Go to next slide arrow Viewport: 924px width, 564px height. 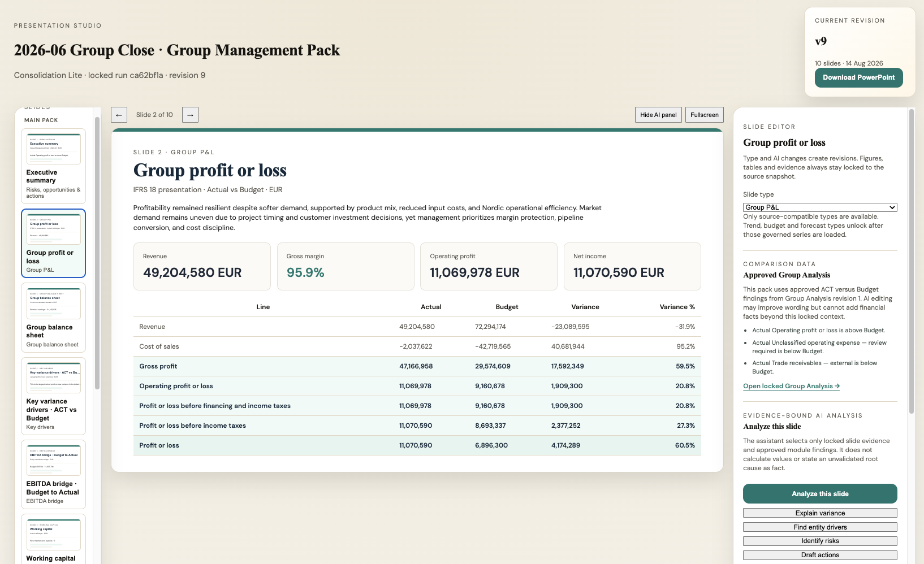(x=190, y=115)
